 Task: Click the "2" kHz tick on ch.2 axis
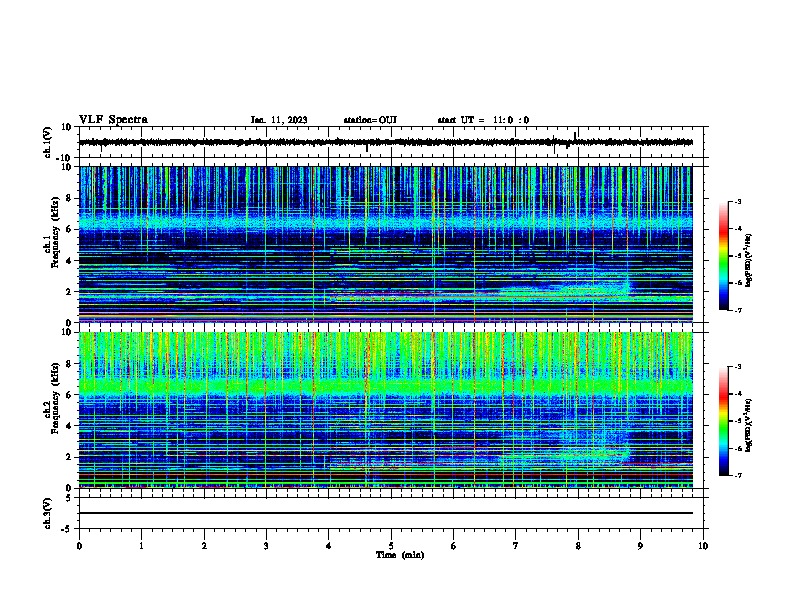tap(70, 457)
